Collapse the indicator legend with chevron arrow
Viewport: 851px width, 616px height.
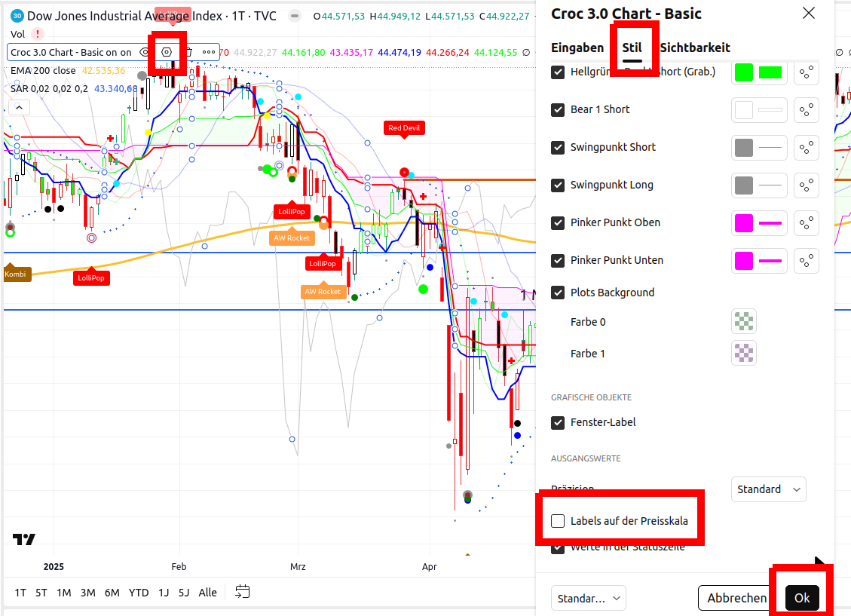(x=19, y=108)
